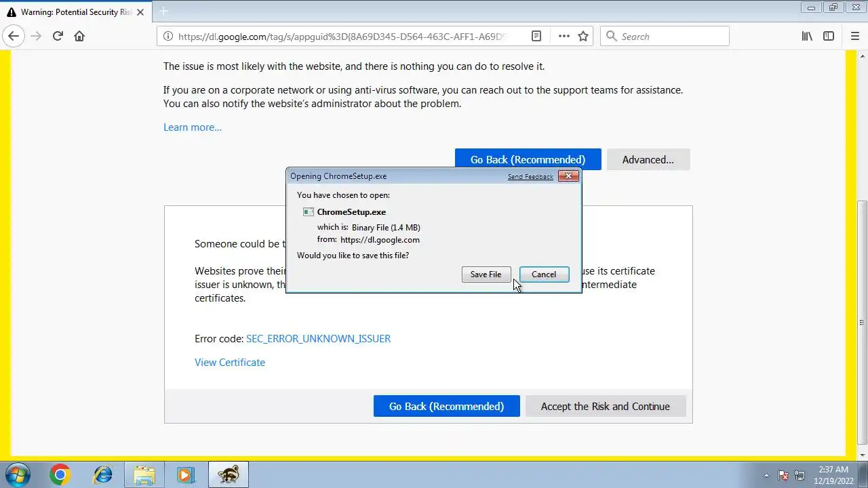Click the raccoon application taskbar icon
The image size is (868, 488).
pos(228,474)
